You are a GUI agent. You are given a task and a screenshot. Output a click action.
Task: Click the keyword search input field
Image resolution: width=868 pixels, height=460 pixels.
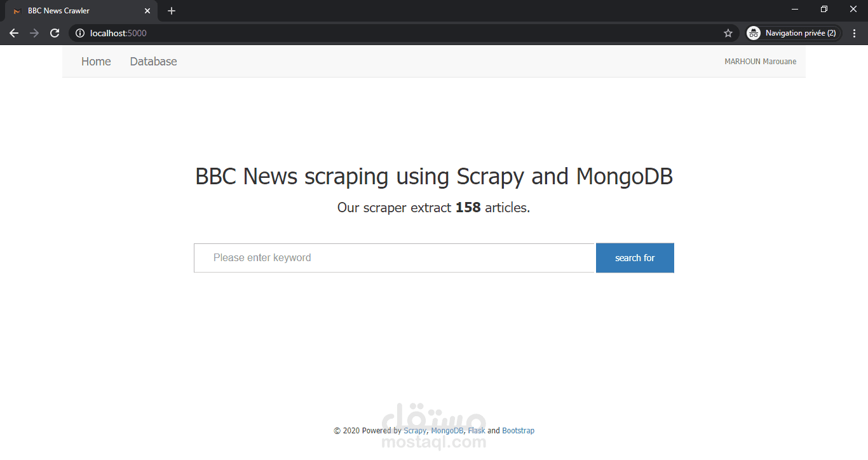pos(394,258)
